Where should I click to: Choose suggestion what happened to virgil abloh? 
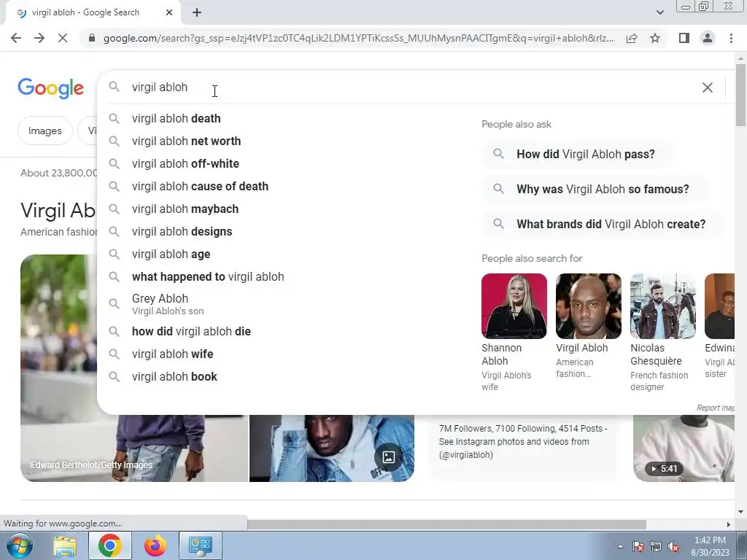click(x=208, y=276)
